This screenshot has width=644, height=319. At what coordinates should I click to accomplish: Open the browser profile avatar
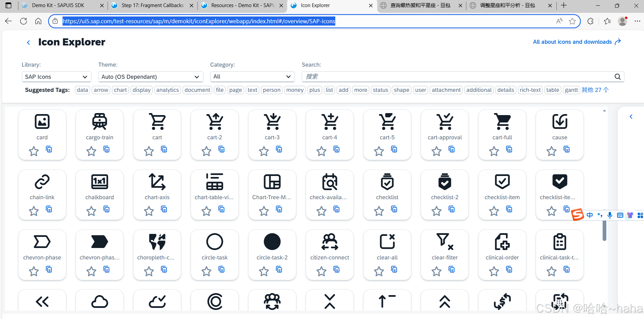click(623, 21)
